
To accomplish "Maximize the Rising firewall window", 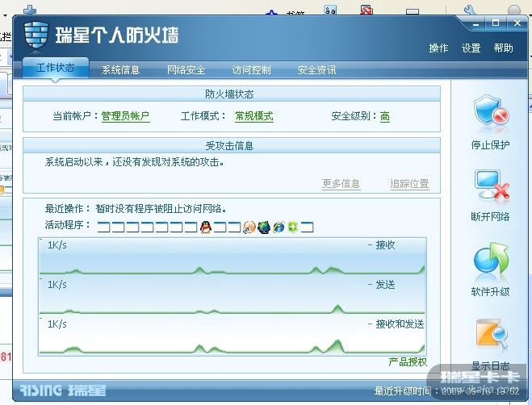I will point(496,23).
